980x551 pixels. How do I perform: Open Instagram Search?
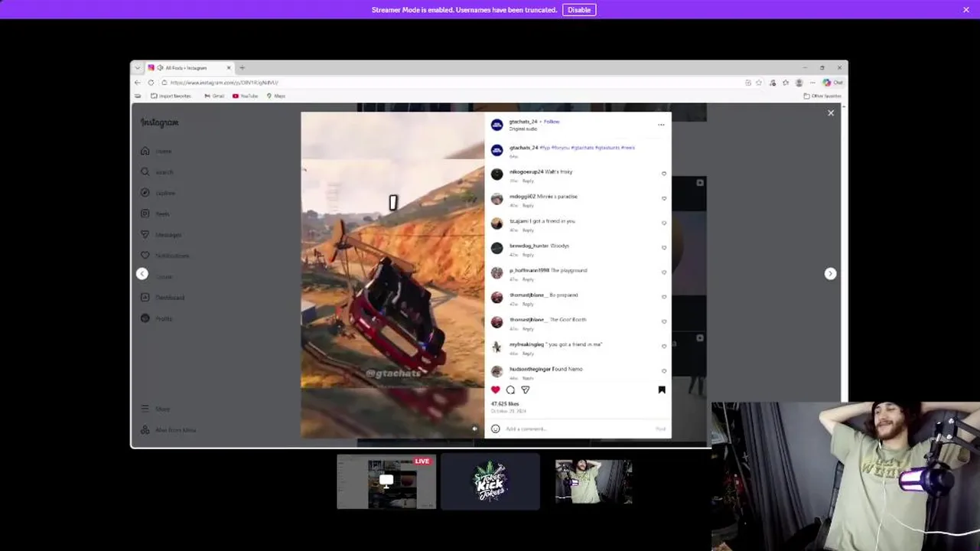157,172
